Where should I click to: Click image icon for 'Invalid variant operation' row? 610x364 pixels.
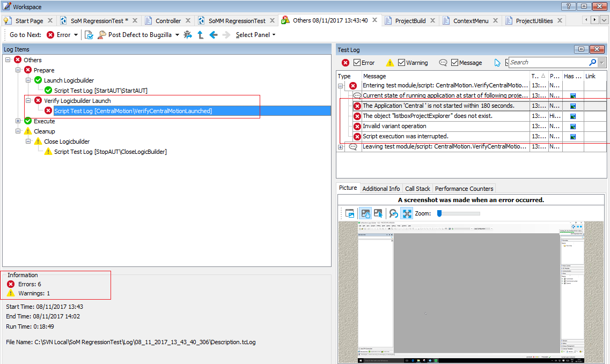point(572,127)
